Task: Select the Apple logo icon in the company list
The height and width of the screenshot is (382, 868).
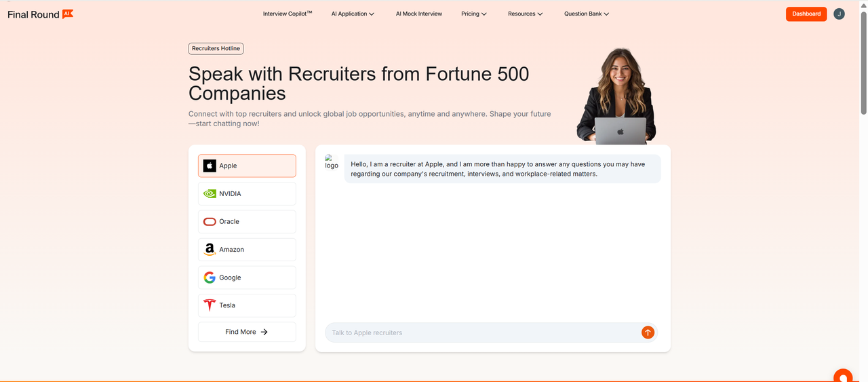Action: pyautogui.click(x=210, y=166)
